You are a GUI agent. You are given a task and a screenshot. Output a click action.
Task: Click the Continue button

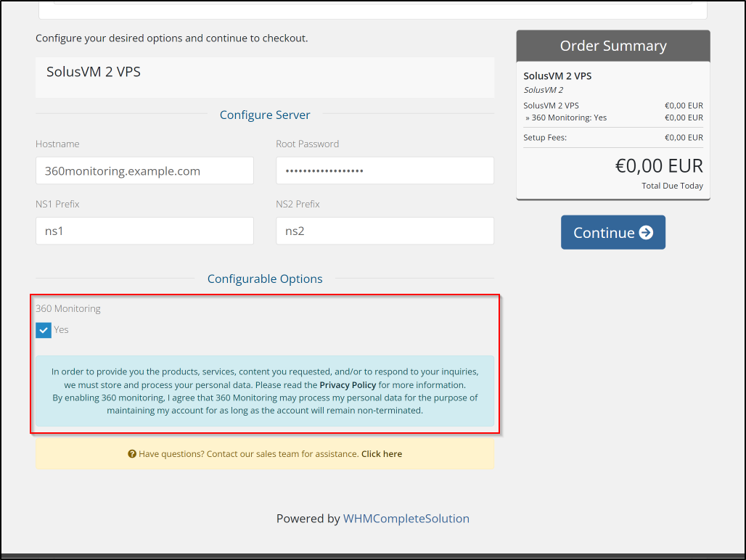point(612,232)
